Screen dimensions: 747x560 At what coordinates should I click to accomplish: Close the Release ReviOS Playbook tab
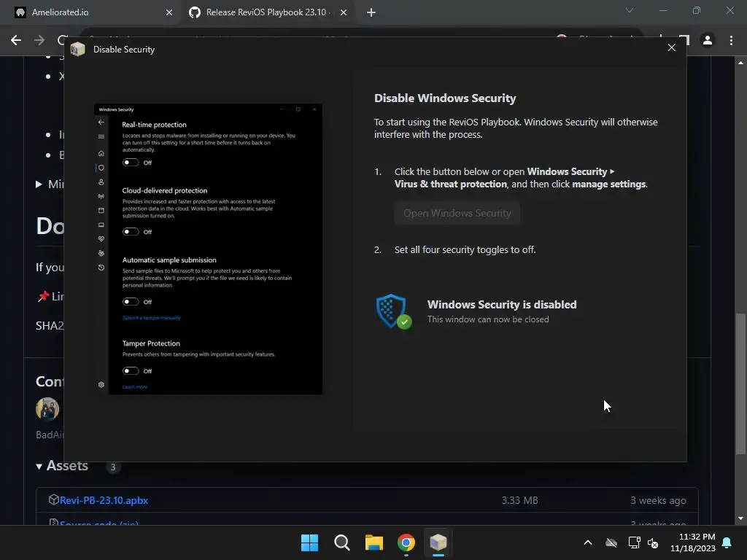[344, 12]
